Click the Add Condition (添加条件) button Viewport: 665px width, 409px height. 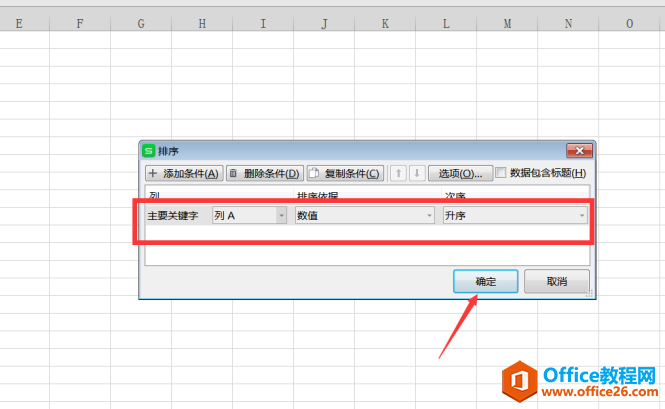point(184,173)
